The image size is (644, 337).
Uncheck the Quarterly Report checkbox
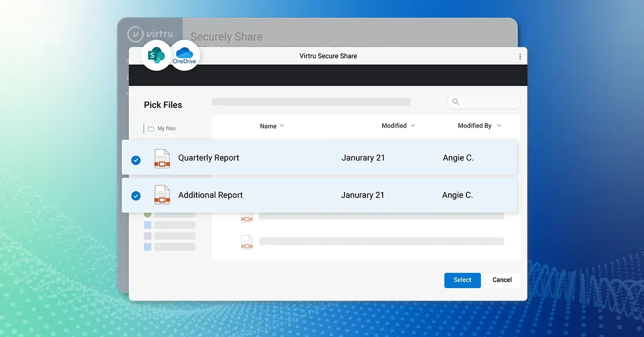pyautogui.click(x=136, y=160)
